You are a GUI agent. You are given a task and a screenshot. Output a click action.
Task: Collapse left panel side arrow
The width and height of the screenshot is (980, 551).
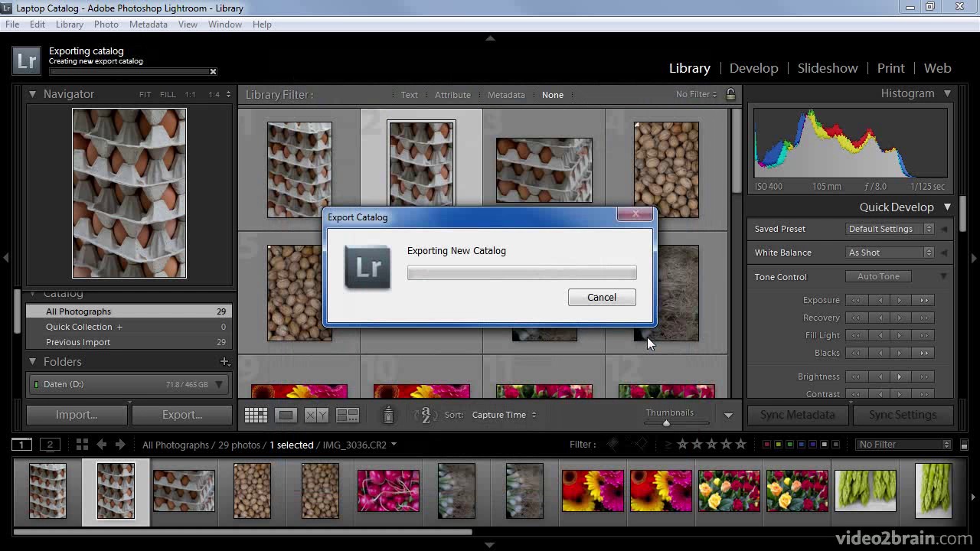[6, 259]
